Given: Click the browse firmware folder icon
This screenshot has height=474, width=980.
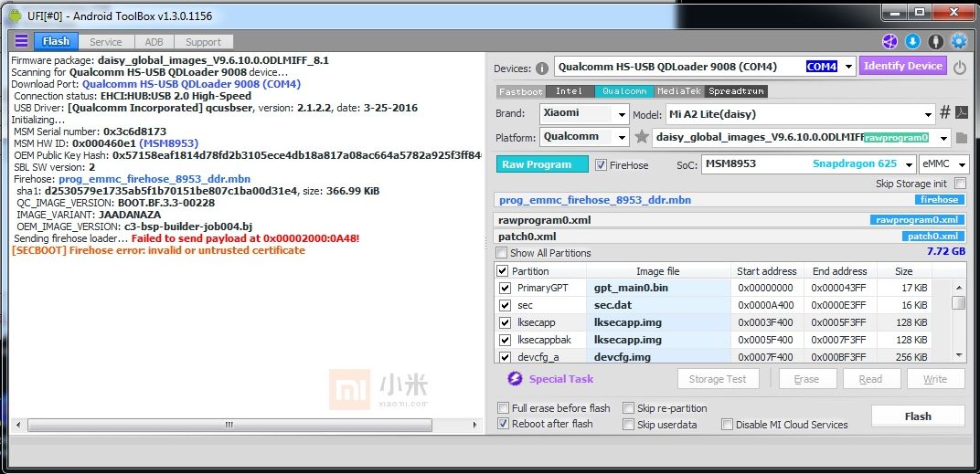Looking at the screenshot, I should click(x=961, y=137).
